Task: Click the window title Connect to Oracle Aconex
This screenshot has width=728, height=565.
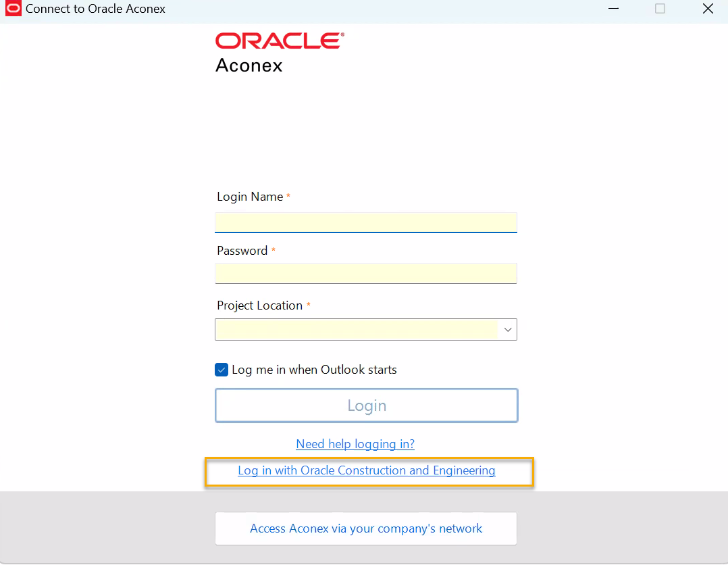Action: pyautogui.click(x=95, y=9)
